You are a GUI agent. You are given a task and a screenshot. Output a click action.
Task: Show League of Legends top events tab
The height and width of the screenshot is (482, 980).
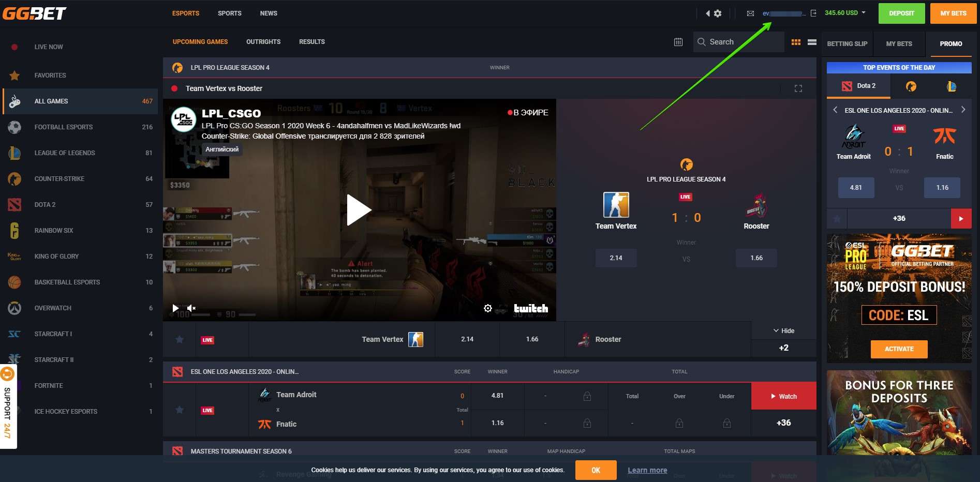952,86
